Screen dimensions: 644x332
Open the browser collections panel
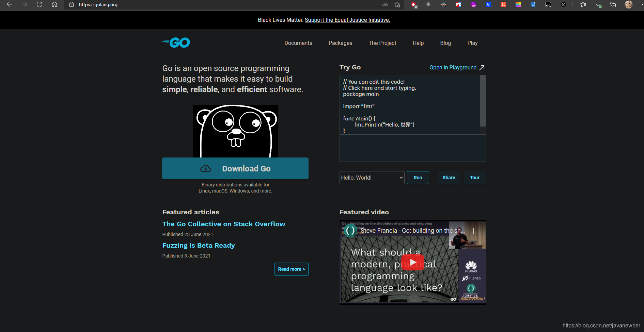tap(613, 4)
